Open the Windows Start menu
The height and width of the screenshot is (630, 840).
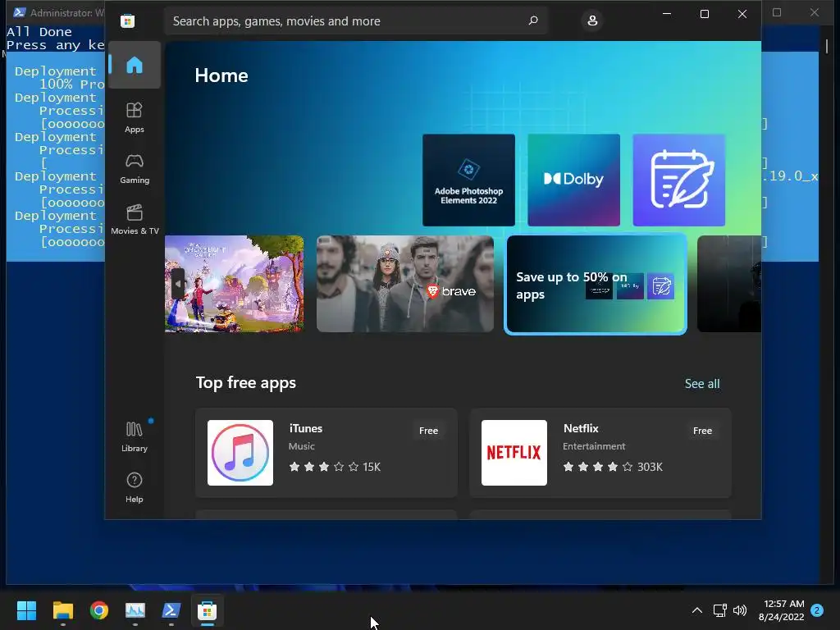coord(26,610)
